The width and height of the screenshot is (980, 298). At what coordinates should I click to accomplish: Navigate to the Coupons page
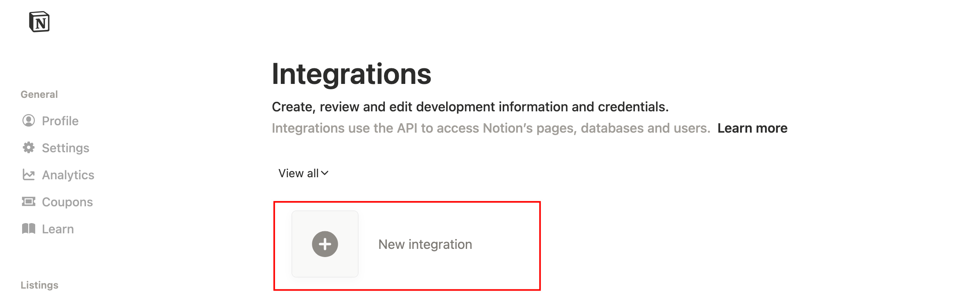click(67, 201)
